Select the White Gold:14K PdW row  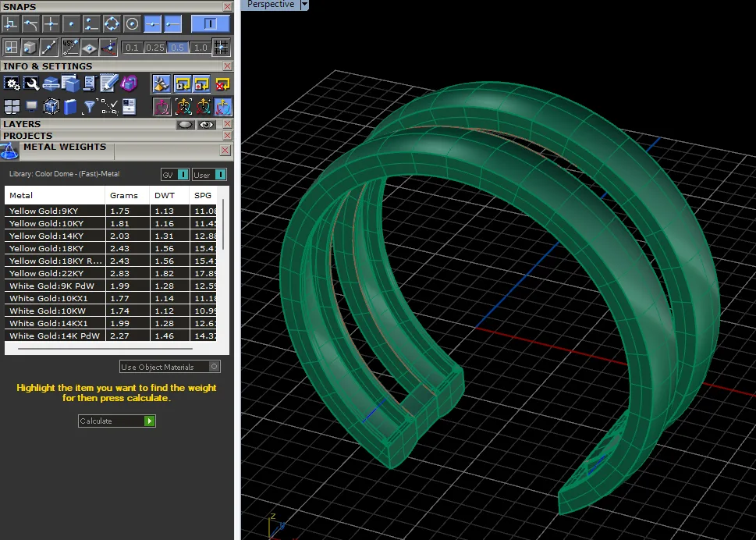111,336
